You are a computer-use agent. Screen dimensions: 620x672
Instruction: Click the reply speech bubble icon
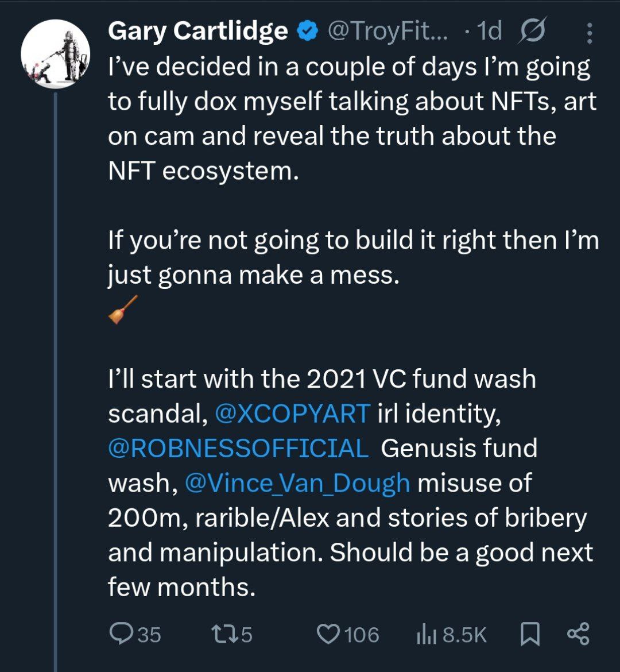coord(120,634)
